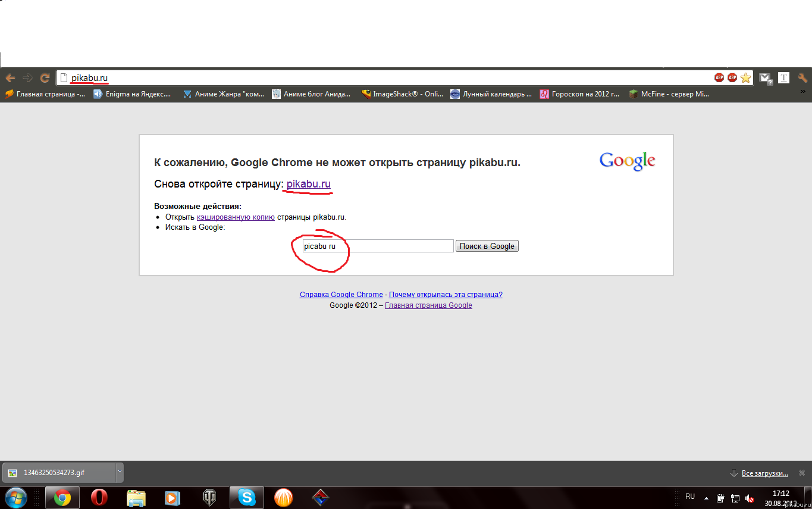The height and width of the screenshot is (509, 812).
Task: Reload the page with the refresh icon
Action: [x=45, y=78]
